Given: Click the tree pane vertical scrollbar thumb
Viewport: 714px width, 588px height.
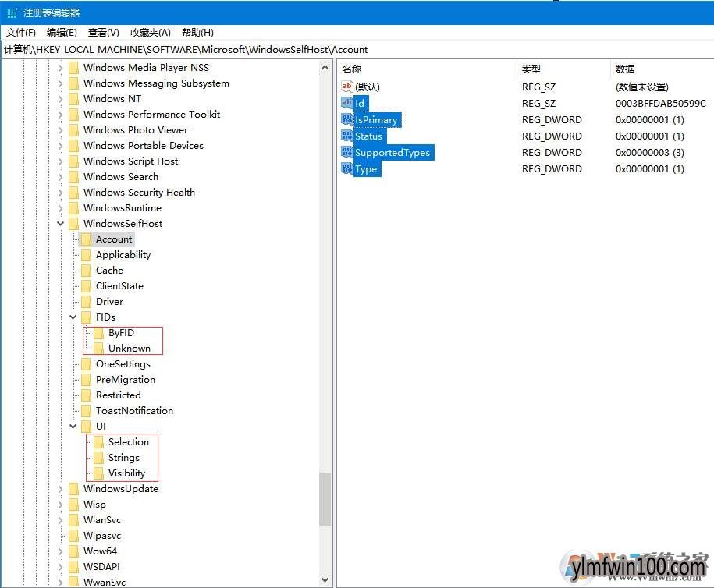Looking at the screenshot, I should click(x=325, y=499).
